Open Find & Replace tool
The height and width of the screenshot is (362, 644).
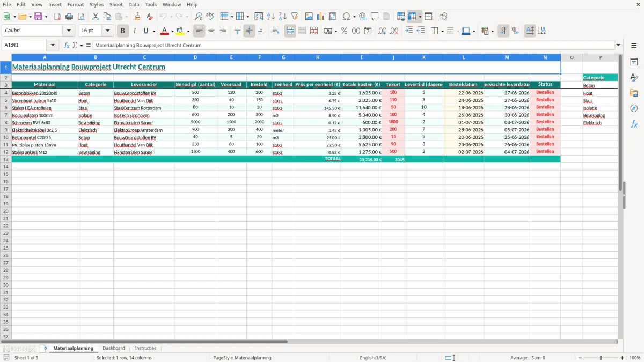point(199,17)
